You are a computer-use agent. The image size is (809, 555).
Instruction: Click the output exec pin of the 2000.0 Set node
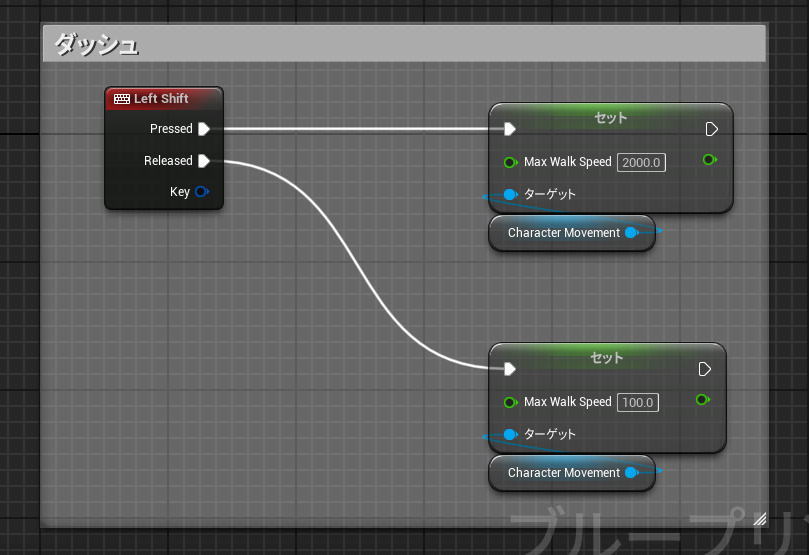[x=711, y=129]
